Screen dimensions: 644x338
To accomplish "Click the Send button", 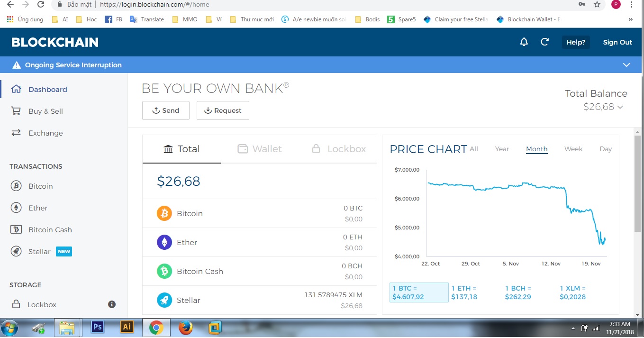I will (166, 110).
